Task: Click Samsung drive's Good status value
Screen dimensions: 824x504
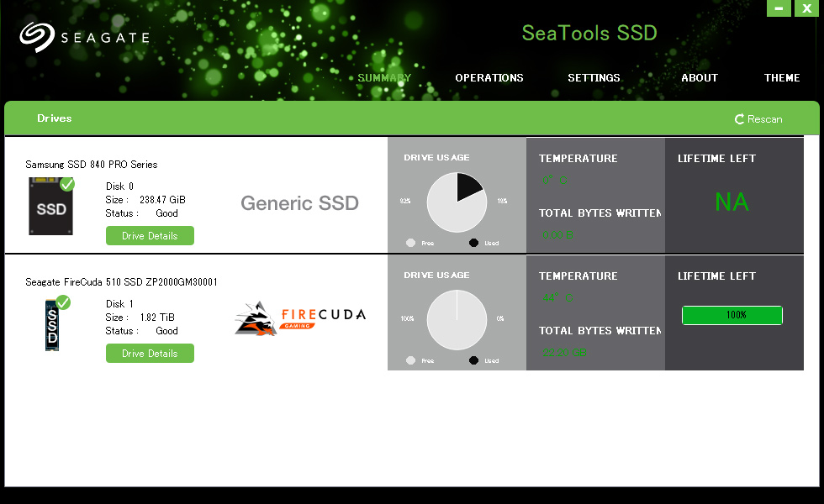Action: [166, 213]
